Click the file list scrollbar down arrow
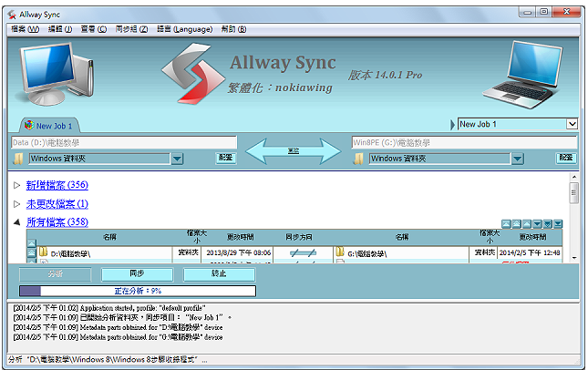The image size is (588, 370). 573,258
